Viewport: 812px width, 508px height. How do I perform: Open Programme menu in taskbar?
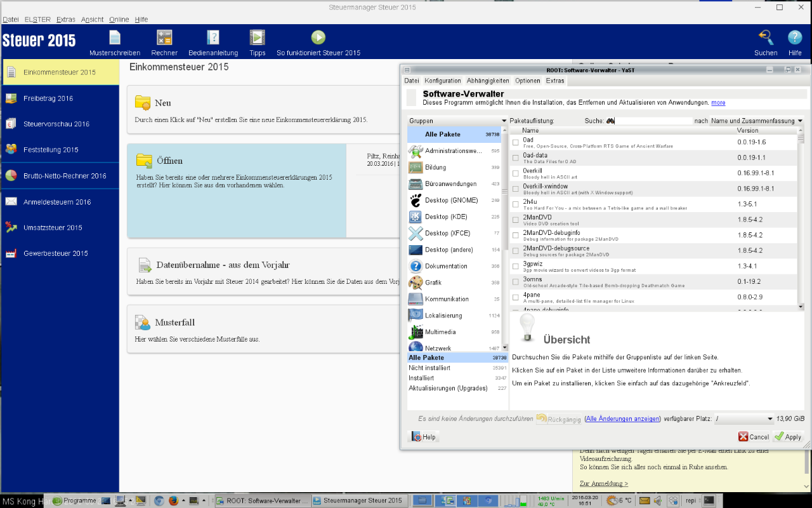point(74,500)
